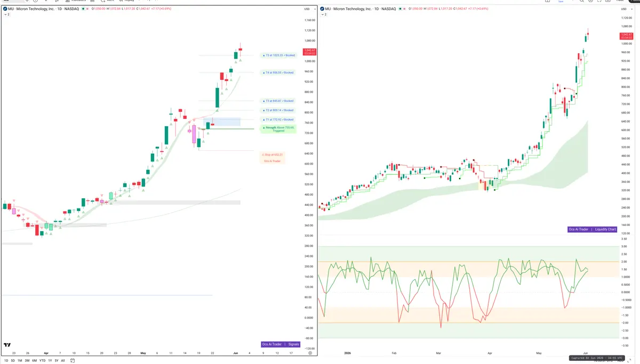This screenshot has height=364, width=640.
Task: Select the 3M date range
Action: (x=27, y=361)
